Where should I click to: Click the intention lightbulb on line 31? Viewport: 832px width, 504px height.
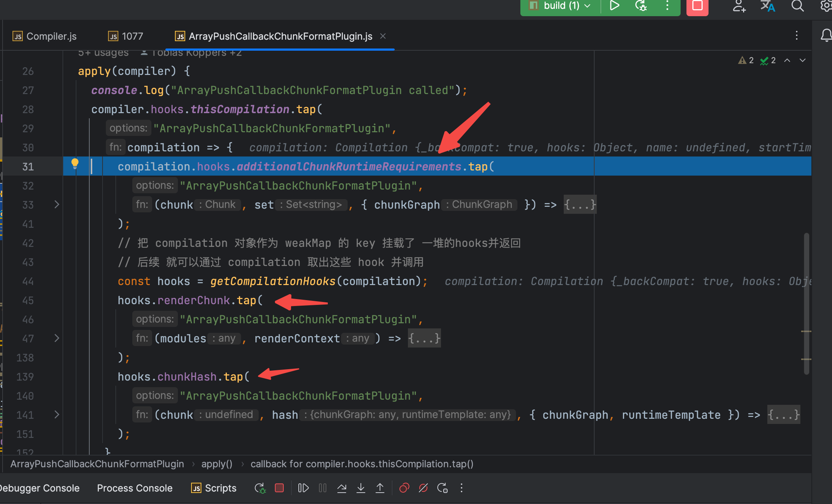point(75,163)
